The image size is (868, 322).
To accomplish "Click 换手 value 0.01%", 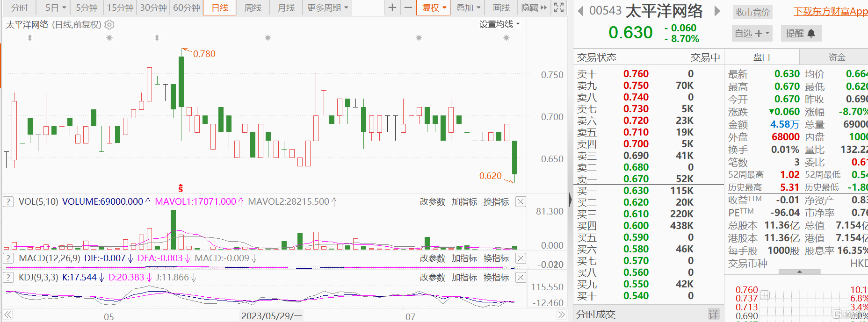I will (x=785, y=150).
